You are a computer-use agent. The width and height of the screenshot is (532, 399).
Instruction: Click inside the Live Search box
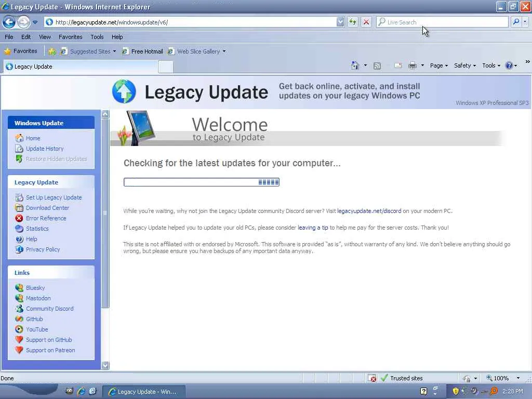click(443, 22)
